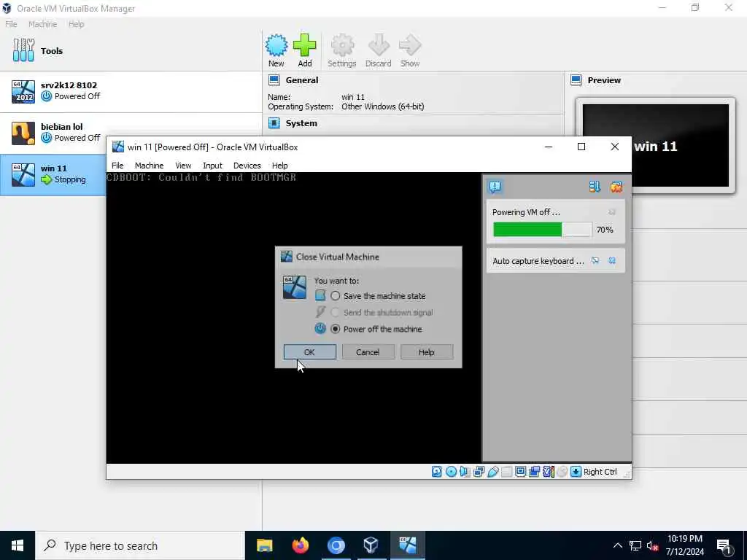
Task: Click the Show arrow toolbar icon
Action: point(410,50)
